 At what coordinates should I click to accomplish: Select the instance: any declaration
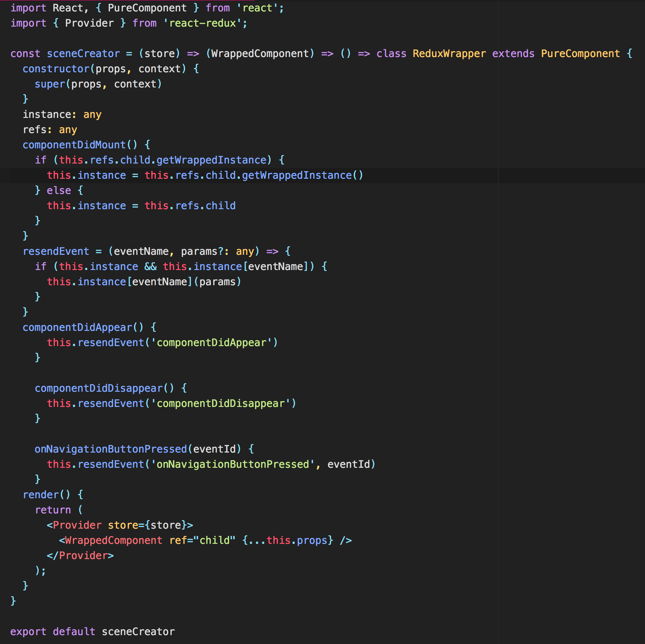click(x=62, y=114)
